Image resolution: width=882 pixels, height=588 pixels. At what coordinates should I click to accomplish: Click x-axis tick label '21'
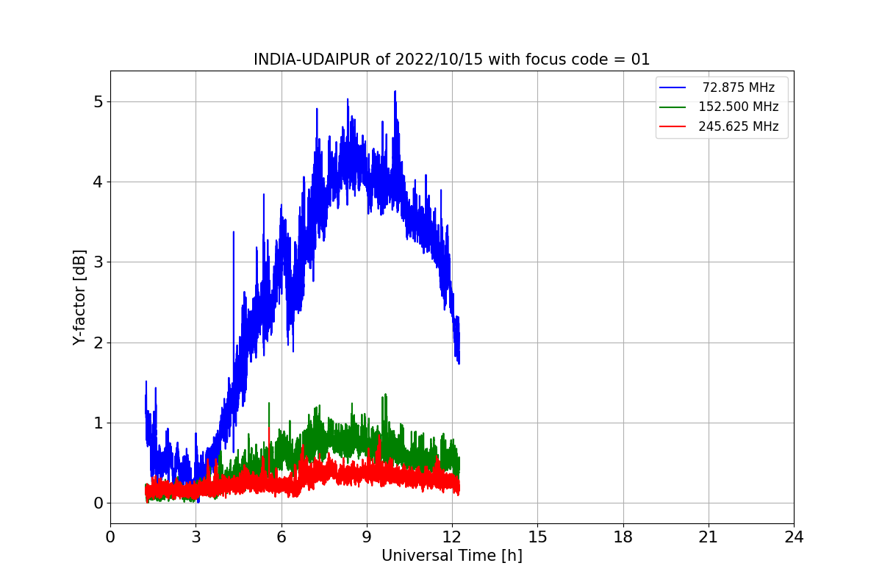(709, 537)
